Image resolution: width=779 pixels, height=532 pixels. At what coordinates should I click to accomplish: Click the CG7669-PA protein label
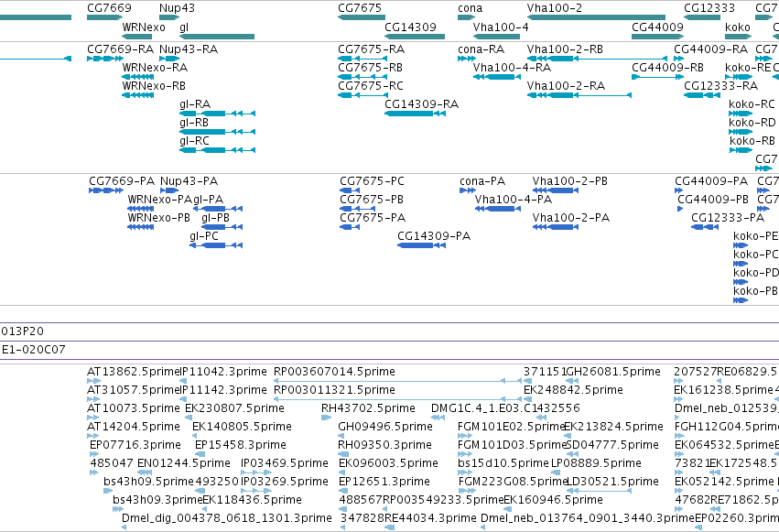coord(122,181)
